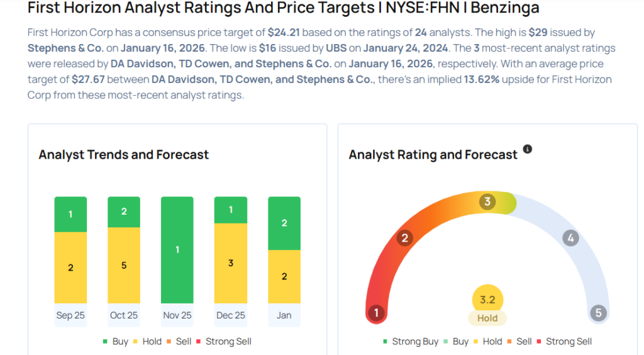644x355 pixels.
Task: Select the Nov 25 month label
Action: (x=177, y=315)
